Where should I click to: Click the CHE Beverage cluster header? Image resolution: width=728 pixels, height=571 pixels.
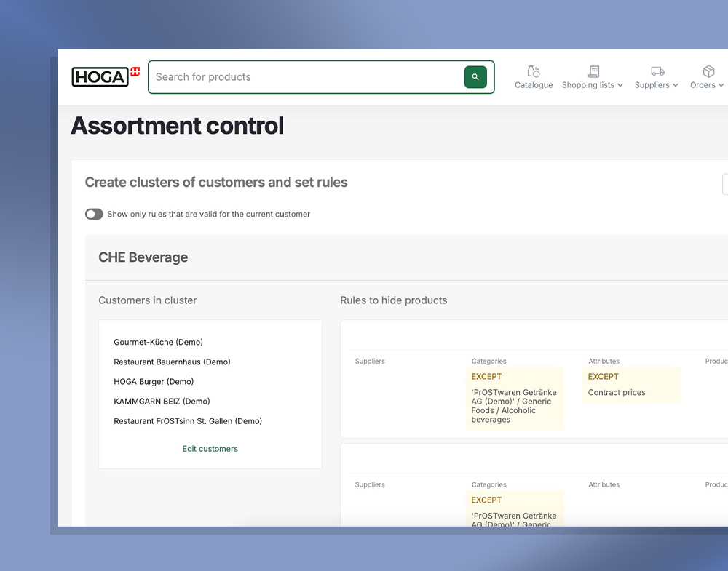[143, 257]
